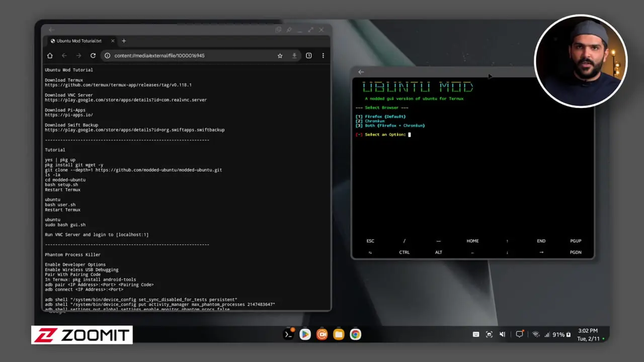Toggle the muted sound icon in tray
The height and width of the screenshot is (362, 644).
[502, 334]
